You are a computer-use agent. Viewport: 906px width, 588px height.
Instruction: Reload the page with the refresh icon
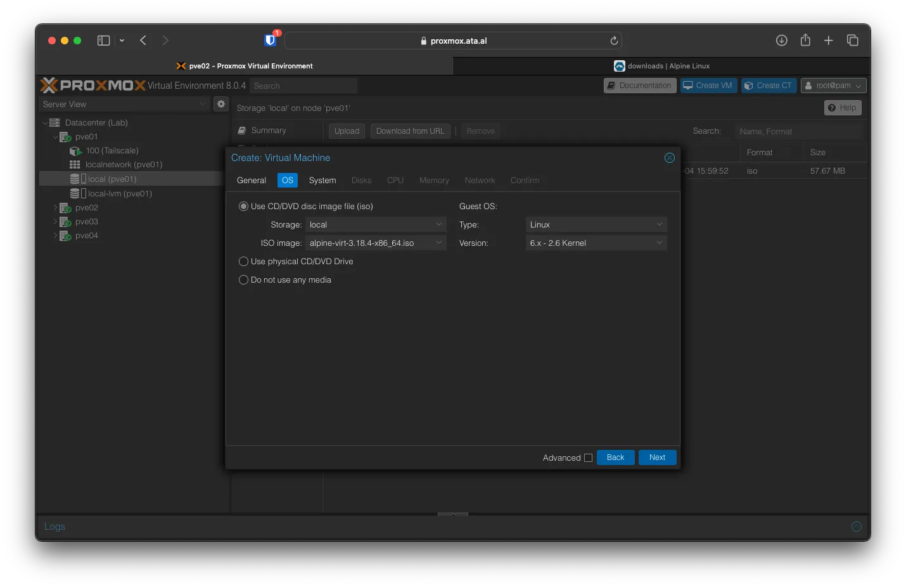[614, 41]
